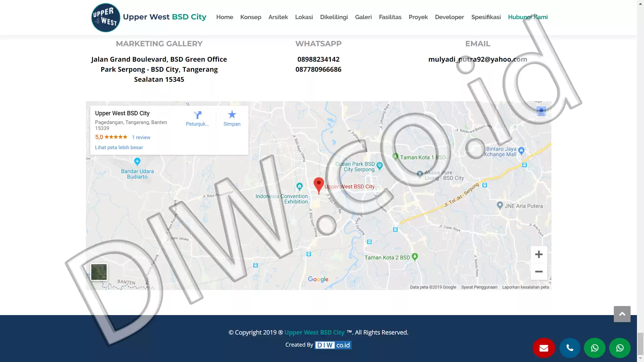Open the Fasilitas menu item

(x=390, y=17)
